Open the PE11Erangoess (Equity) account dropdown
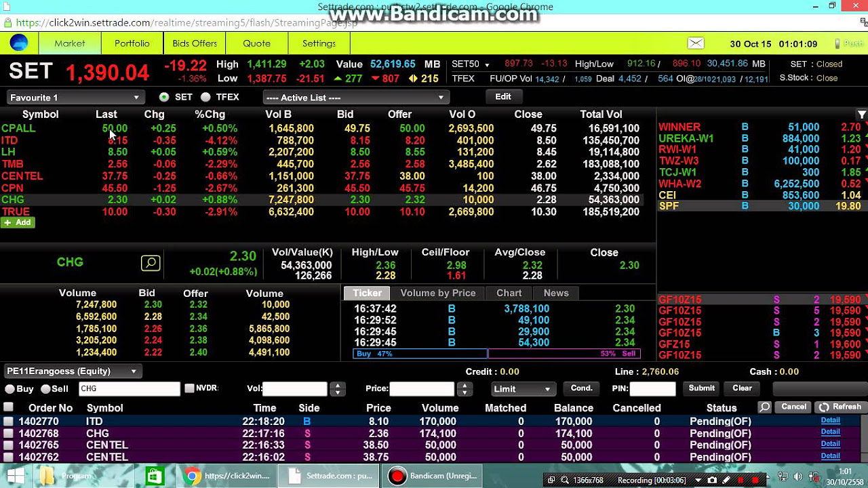The image size is (868, 488). click(72, 371)
